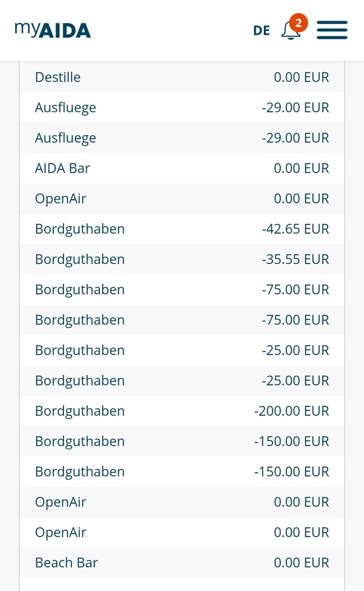Select the OpenAir entry directly above Beach Bar

pos(61,532)
